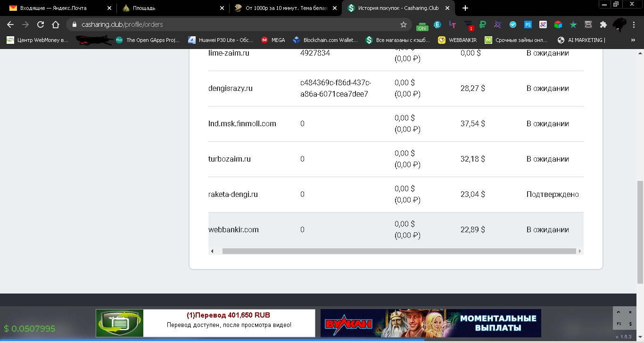
Task: Click the address bar URL
Action: point(122,24)
